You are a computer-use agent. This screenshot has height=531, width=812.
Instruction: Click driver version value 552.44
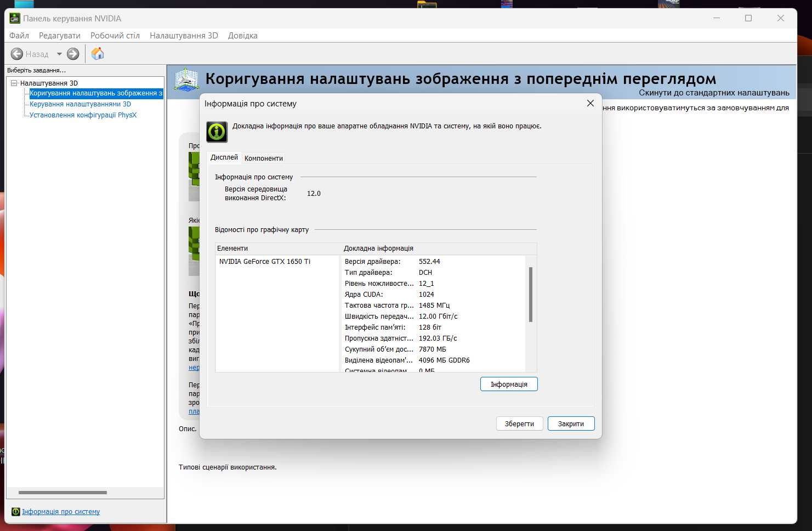pyautogui.click(x=429, y=262)
